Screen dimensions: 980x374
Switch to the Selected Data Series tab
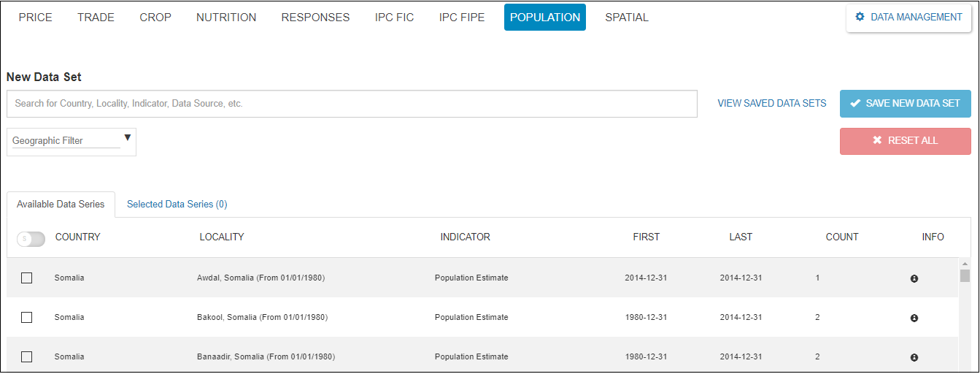177,205
